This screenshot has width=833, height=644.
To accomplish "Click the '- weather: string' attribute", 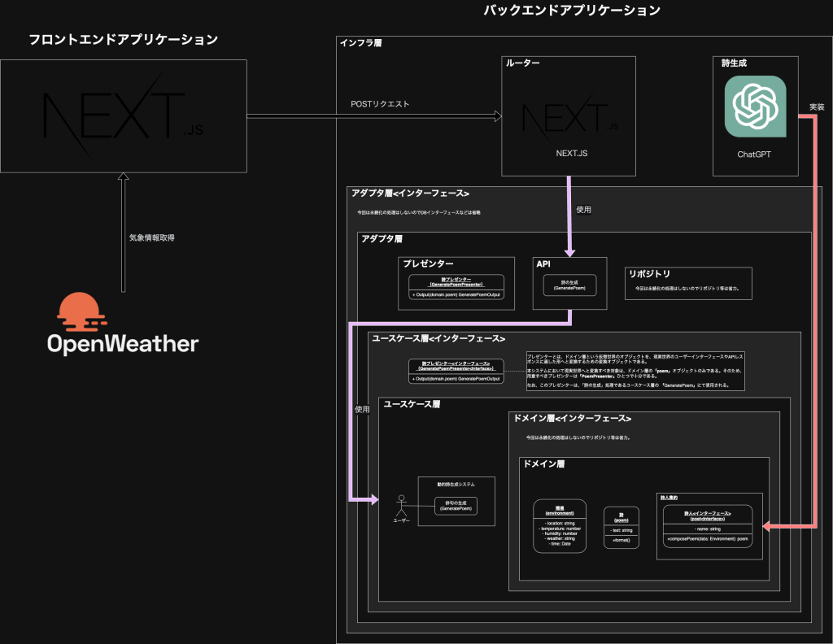I will coord(560,538).
